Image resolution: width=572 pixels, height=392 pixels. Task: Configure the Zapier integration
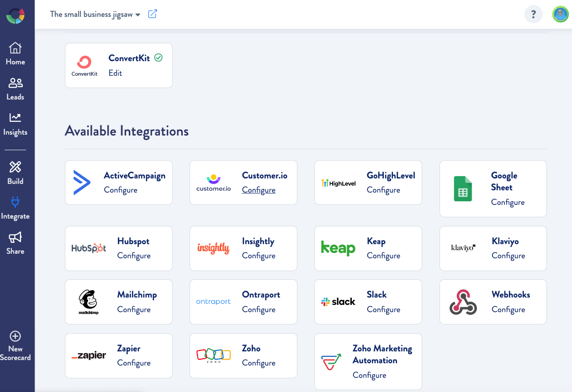click(x=134, y=363)
